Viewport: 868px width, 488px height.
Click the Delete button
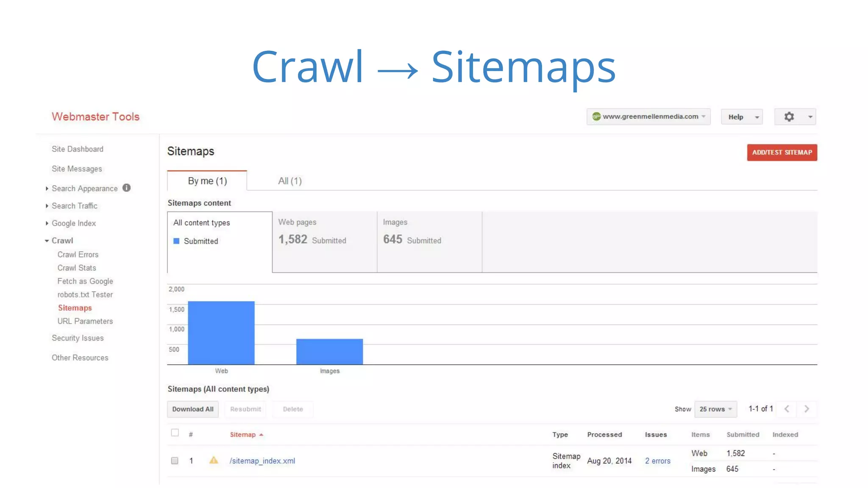[293, 409]
